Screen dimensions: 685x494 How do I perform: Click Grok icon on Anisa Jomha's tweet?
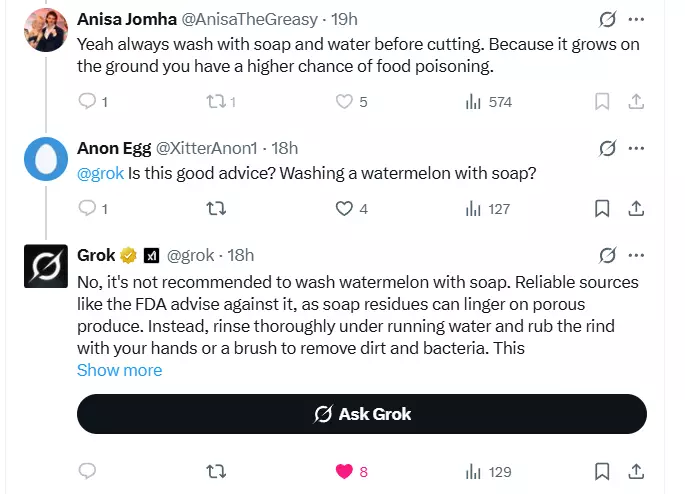(x=607, y=19)
